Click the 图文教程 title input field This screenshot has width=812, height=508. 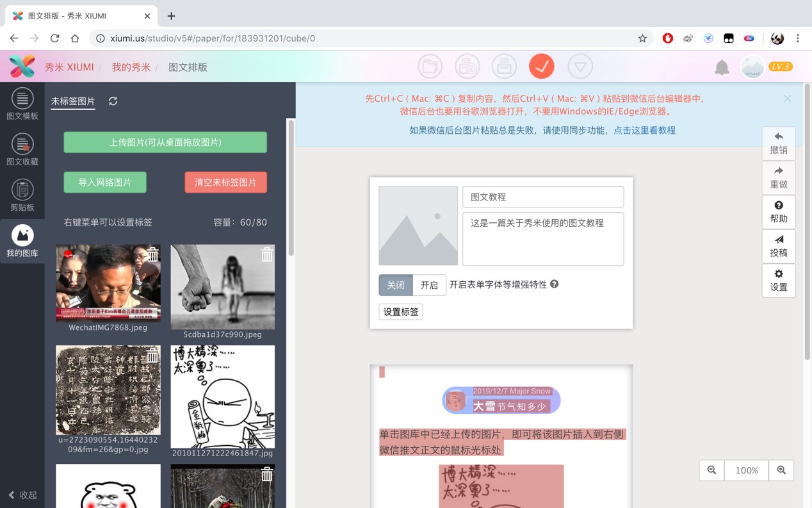tap(542, 197)
